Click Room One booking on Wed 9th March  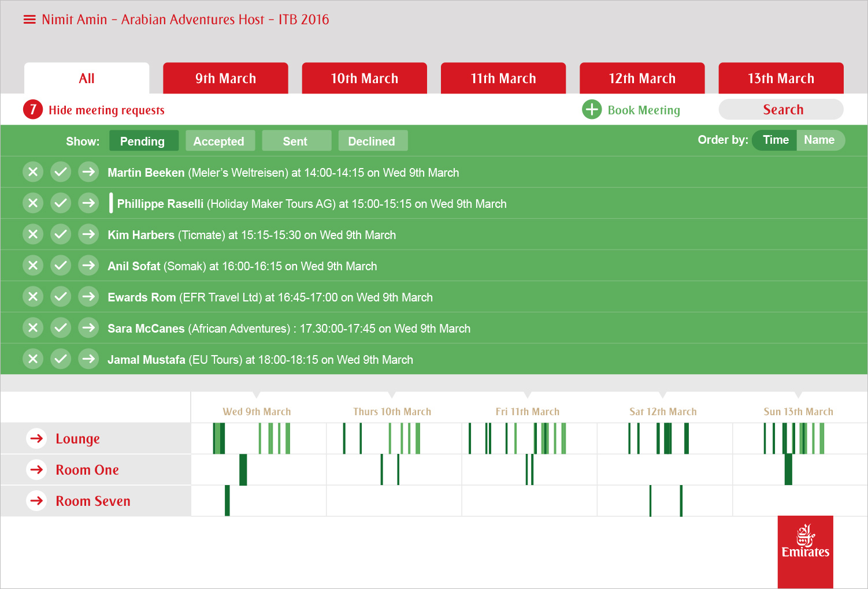(243, 469)
